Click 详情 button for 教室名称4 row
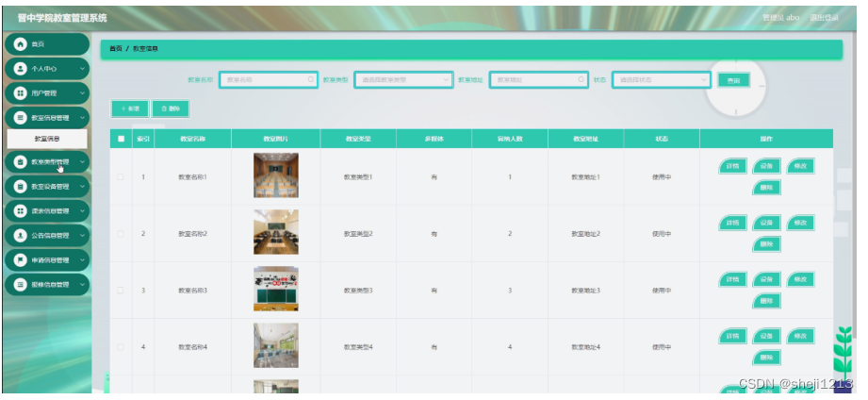The width and height of the screenshot is (868, 400). [732, 336]
